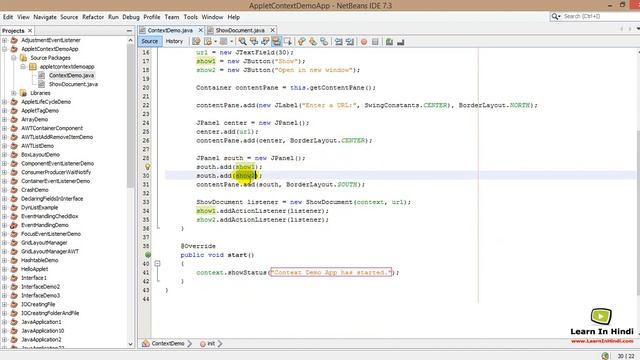This screenshot has width=640, height=360.
Task: Select ContextDemo.java in the Projects tree
Action: 71,76
